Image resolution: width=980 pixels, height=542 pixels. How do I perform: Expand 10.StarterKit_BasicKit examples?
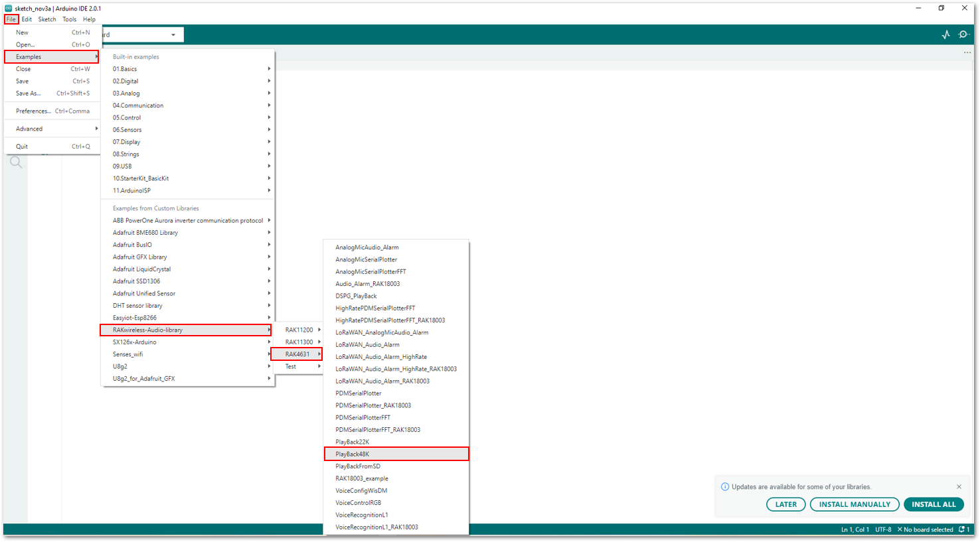coord(188,178)
